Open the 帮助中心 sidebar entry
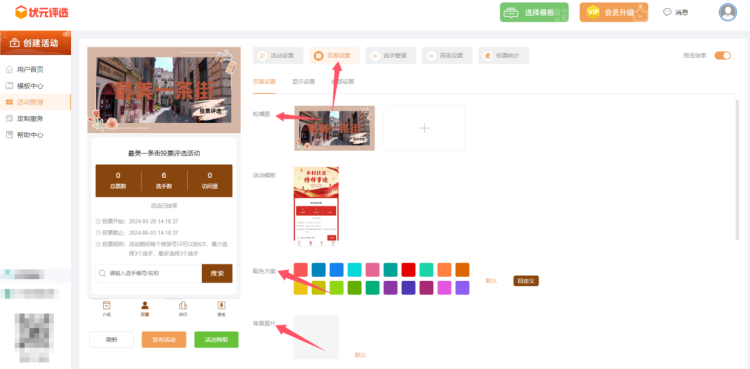This screenshot has width=750, height=369. pyautogui.click(x=30, y=135)
